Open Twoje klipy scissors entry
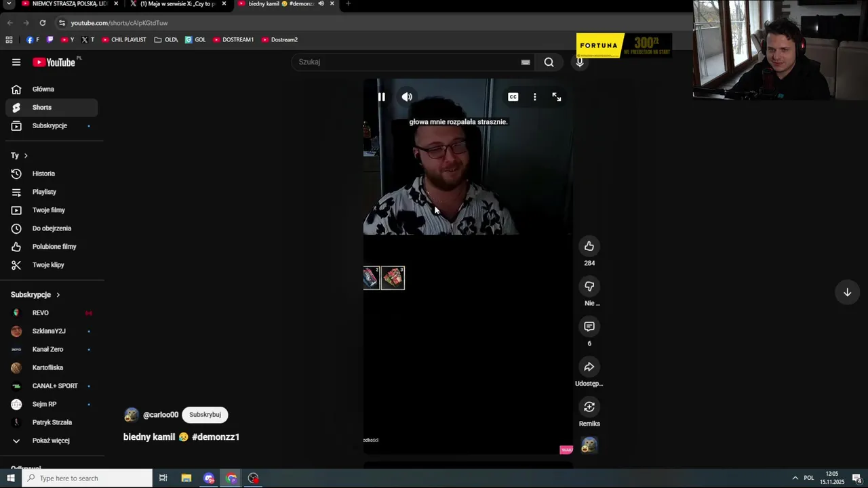868x488 pixels. [52, 265]
